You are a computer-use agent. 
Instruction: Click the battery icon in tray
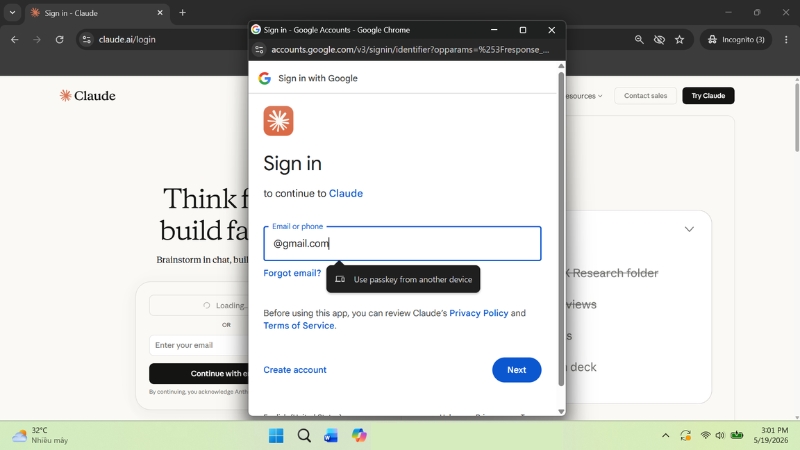coord(737,435)
